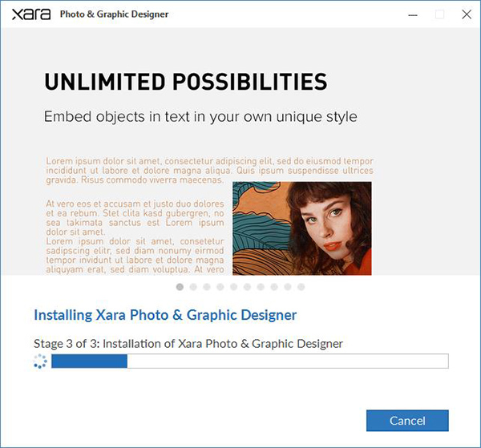Select the second slideshow dot
Viewport: 481px width, 448px height.
tap(193, 287)
